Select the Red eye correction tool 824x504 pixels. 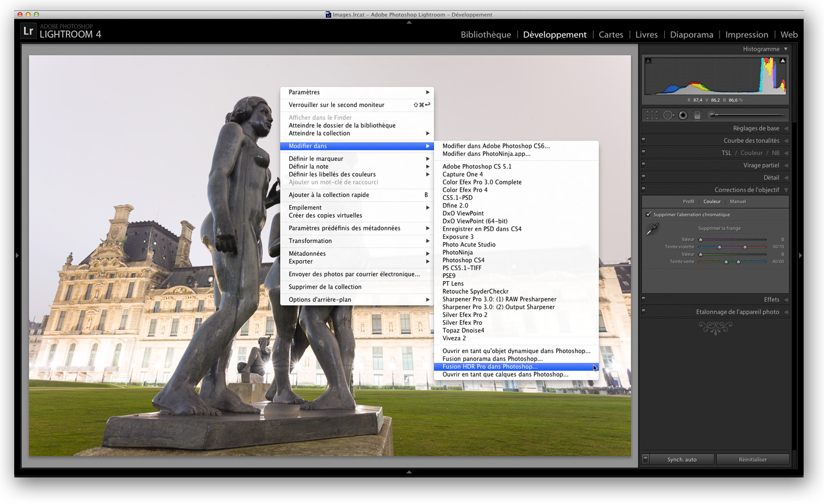(x=683, y=115)
